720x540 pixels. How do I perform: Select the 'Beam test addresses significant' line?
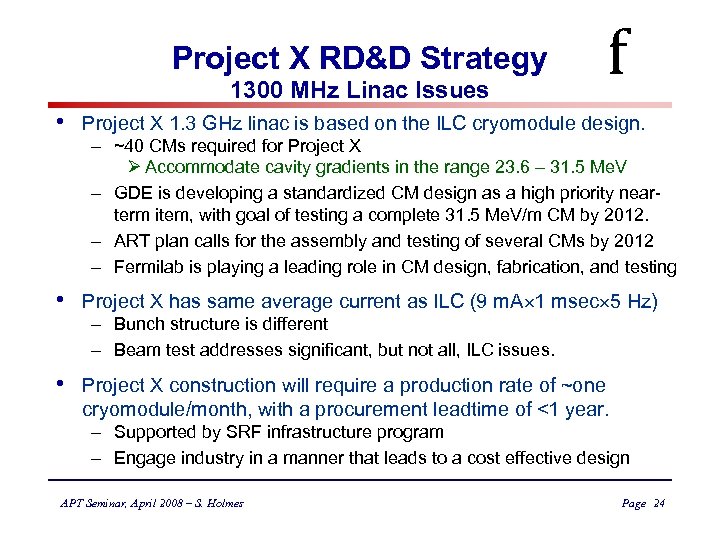coord(334,350)
